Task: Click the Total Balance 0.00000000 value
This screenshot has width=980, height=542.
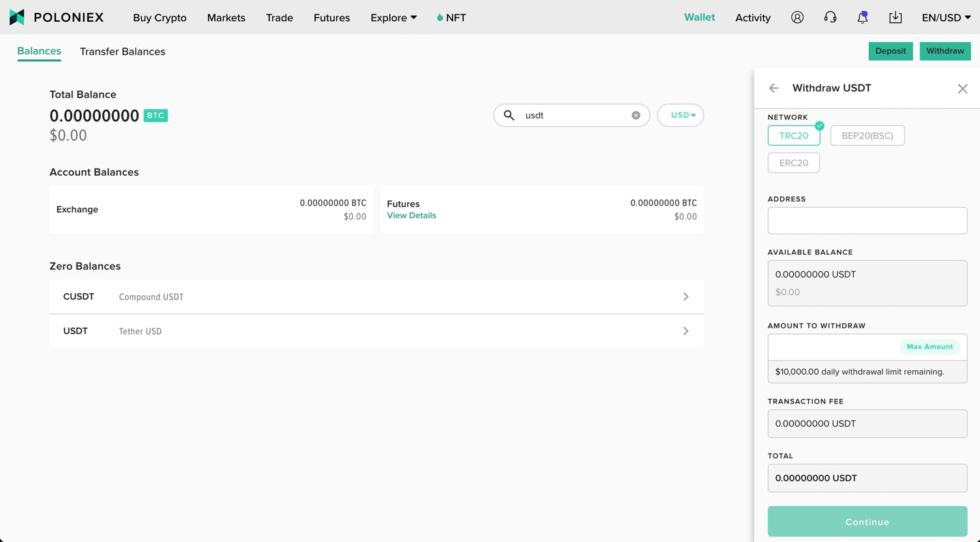Action: (x=94, y=116)
